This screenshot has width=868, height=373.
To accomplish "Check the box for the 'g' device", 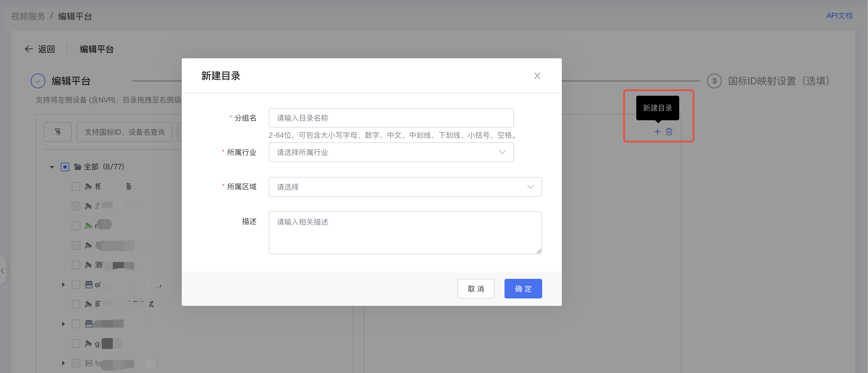I will pos(76,344).
